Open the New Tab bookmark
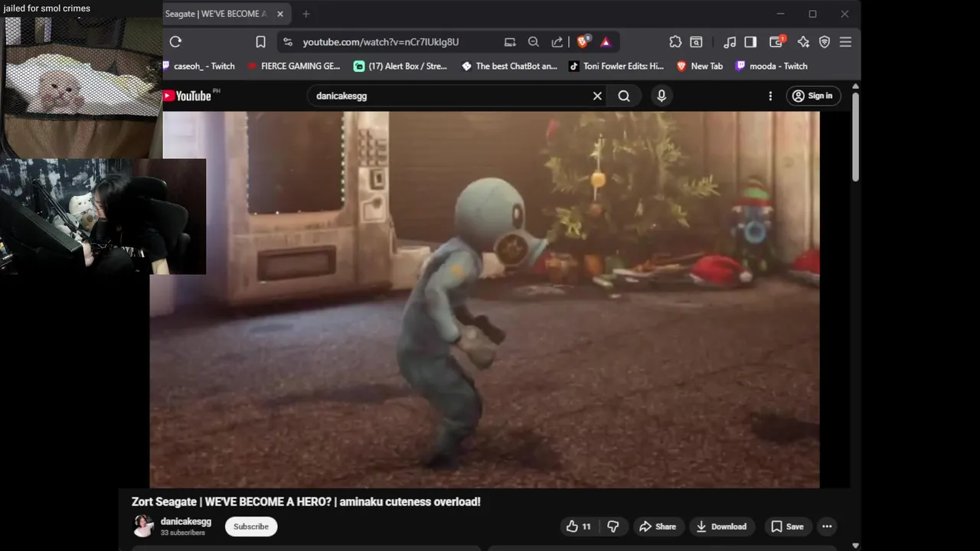 [700, 66]
